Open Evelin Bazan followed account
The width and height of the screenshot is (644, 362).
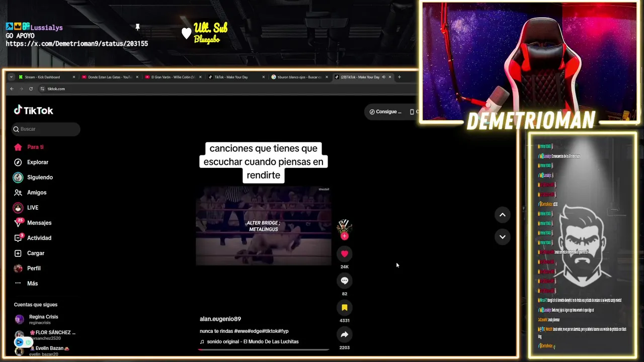[x=42, y=350]
